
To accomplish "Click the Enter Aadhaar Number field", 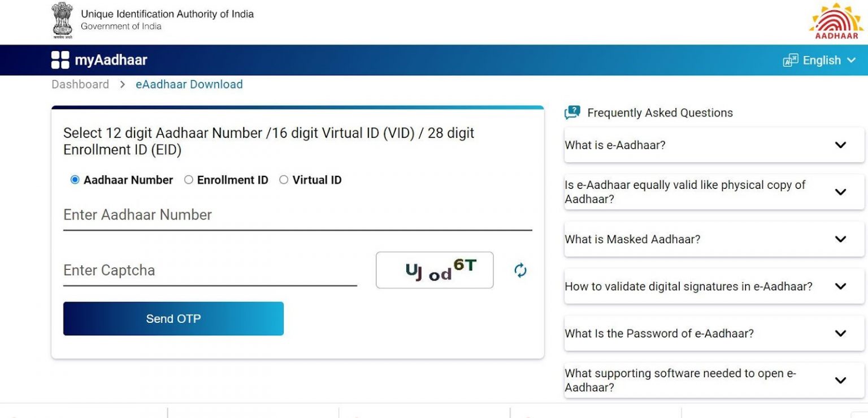I will [226, 216].
